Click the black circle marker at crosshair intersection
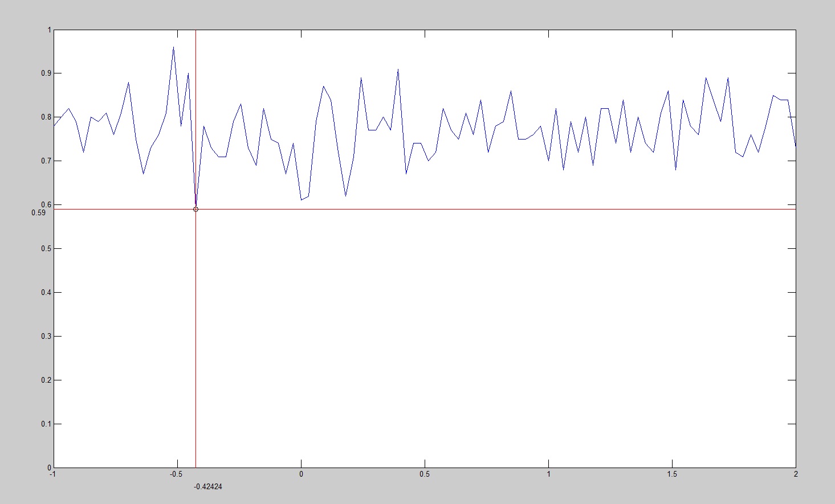The height and width of the screenshot is (504, 835). click(195, 210)
